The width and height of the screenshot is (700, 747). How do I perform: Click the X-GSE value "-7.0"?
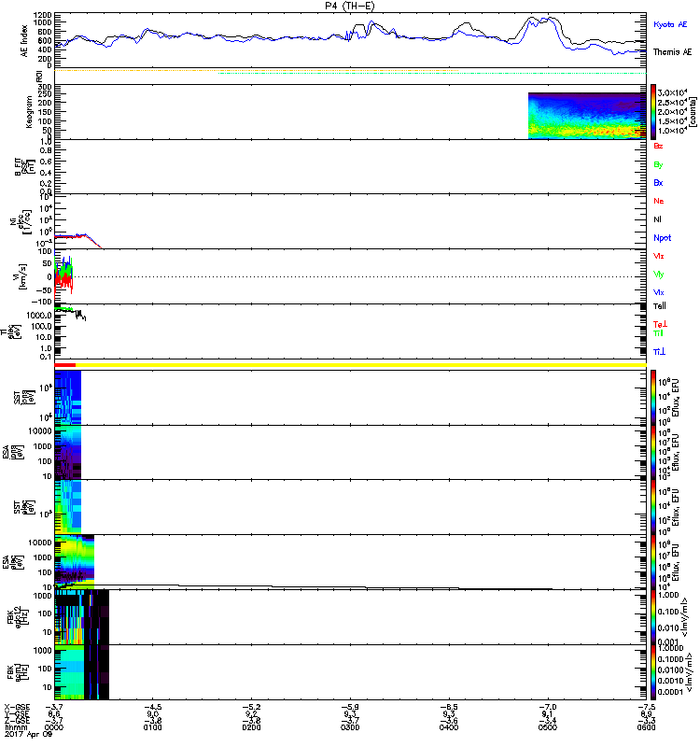(x=547, y=707)
